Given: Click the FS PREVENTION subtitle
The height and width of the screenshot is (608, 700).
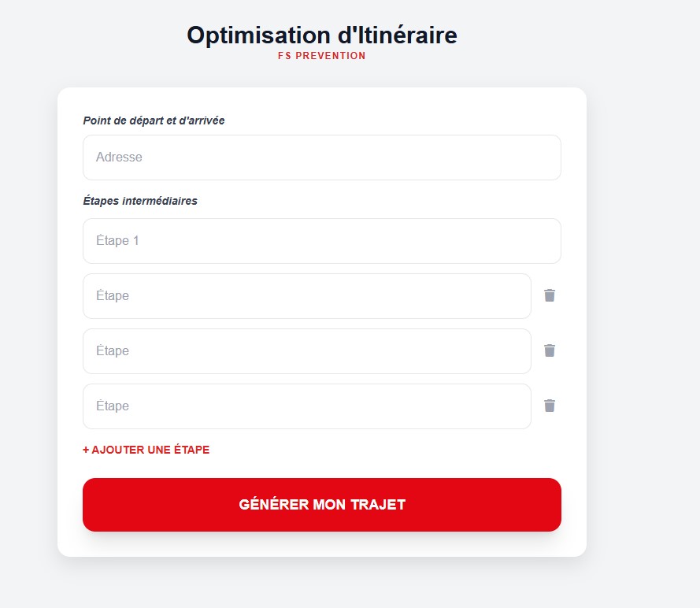Looking at the screenshot, I should coord(321,55).
